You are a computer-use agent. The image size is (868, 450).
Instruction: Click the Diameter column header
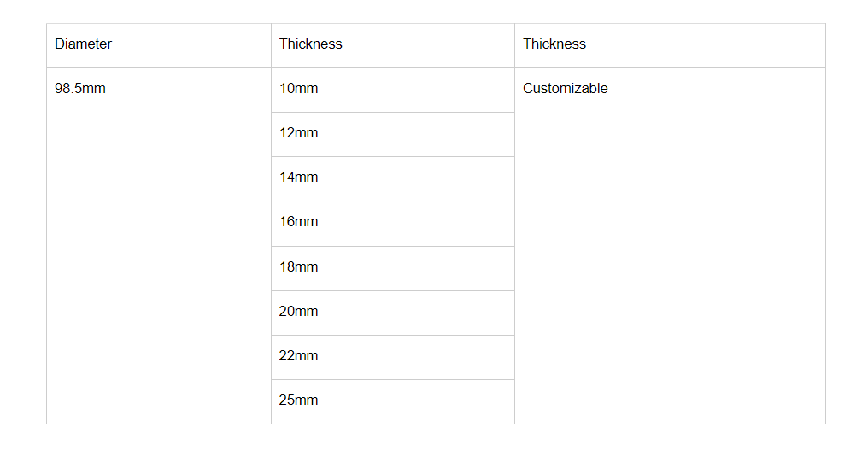pos(83,44)
